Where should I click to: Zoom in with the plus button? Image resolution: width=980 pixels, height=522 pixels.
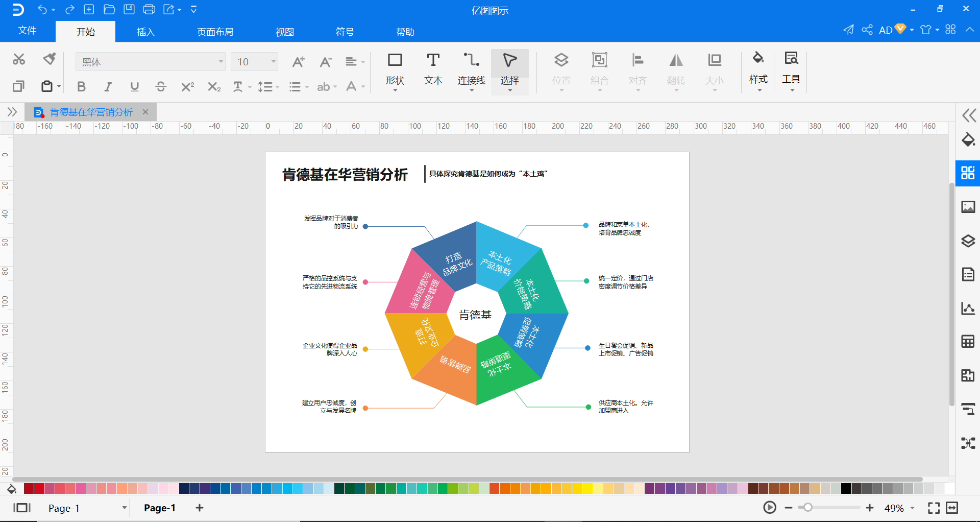tap(870, 508)
